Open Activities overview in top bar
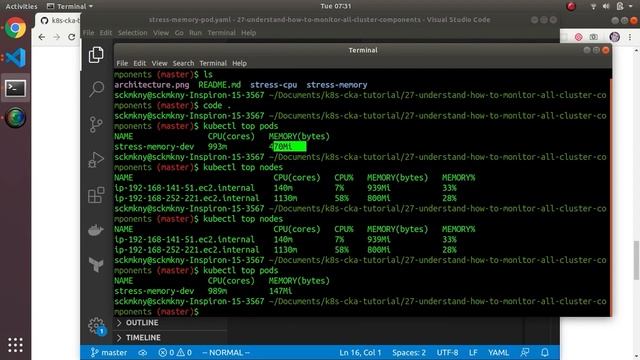Viewport: 640px width, 360px height. (x=21, y=6)
